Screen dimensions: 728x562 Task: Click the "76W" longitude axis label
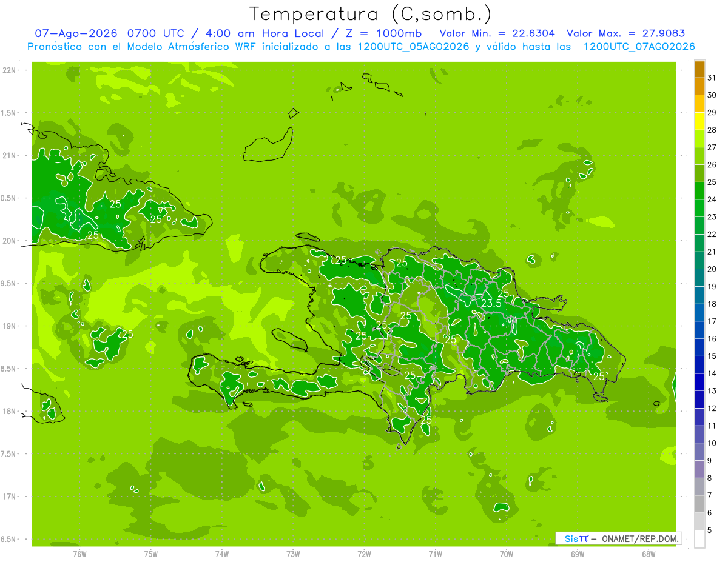click(79, 554)
